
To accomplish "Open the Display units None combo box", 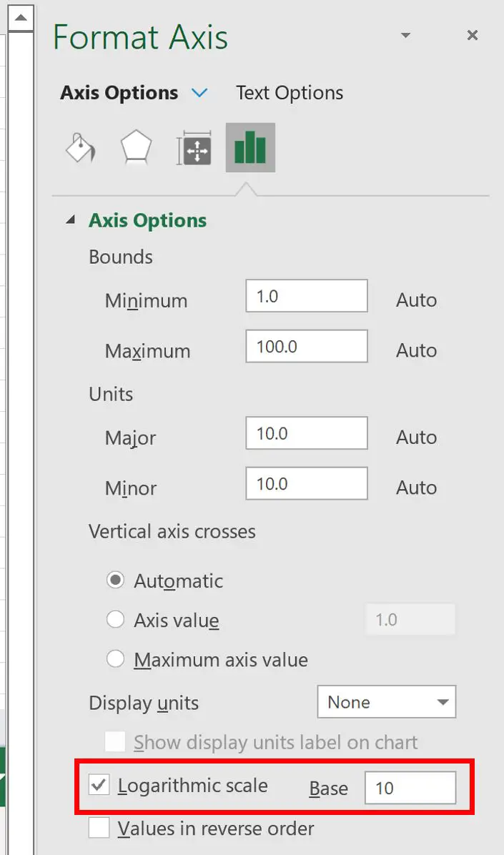I will click(x=386, y=702).
